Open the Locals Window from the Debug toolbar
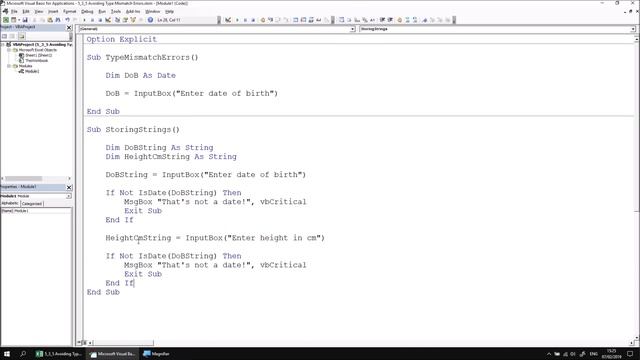 click(296, 20)
